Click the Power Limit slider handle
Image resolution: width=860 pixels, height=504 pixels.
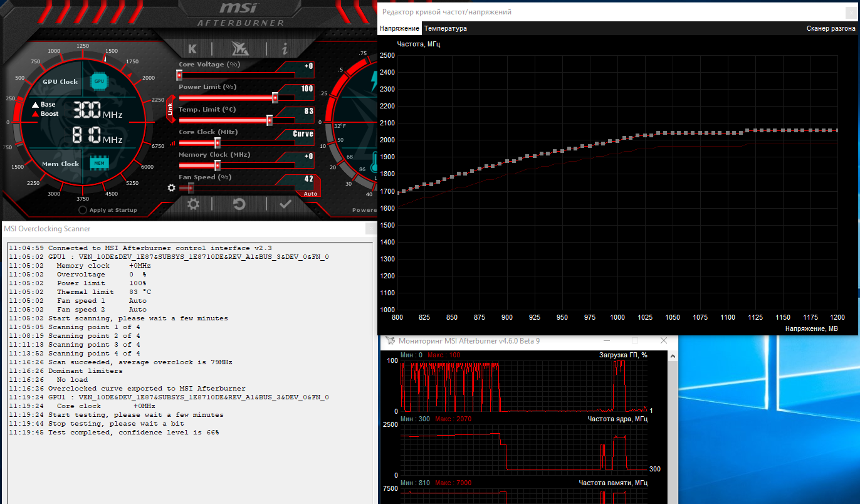click(275, 98)
